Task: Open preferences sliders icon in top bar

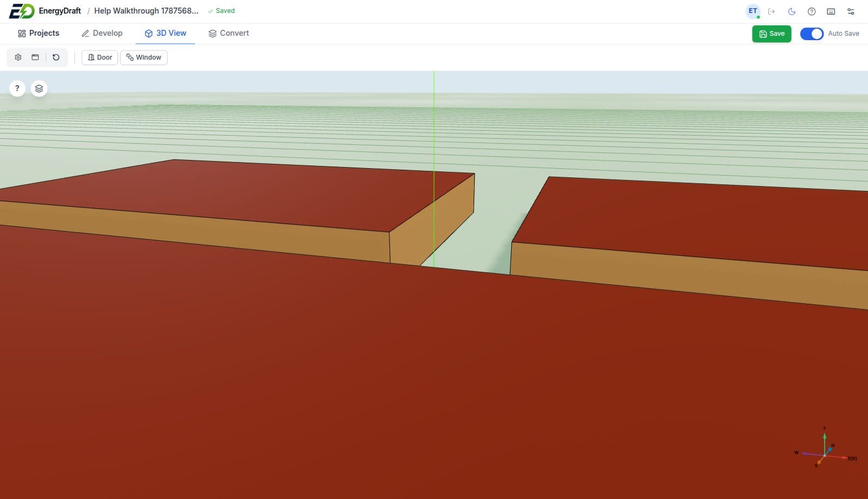Action: click(x=851, y=11)
